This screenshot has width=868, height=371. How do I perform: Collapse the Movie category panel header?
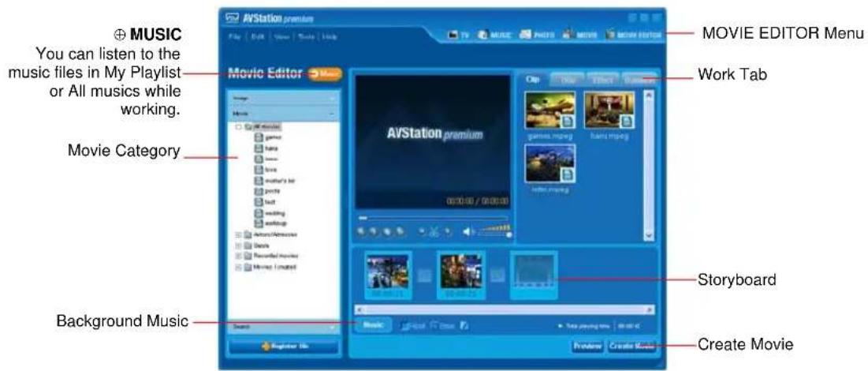click(284, 113)
